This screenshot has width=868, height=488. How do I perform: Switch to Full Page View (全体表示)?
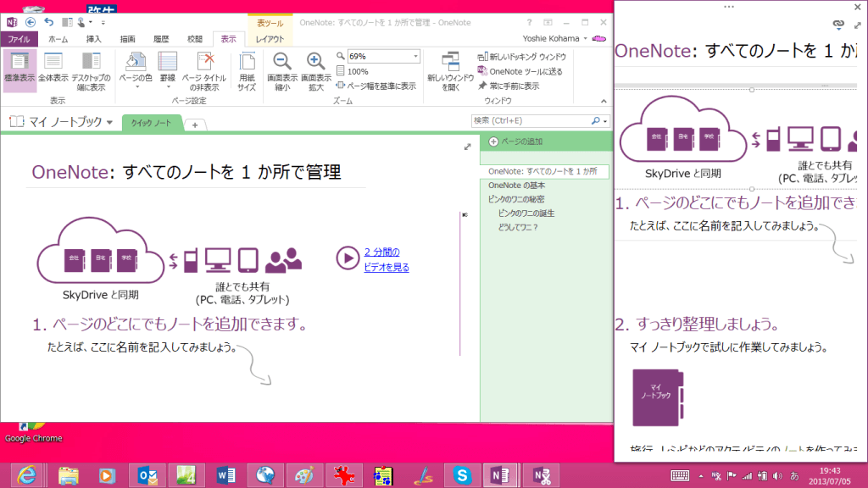coord(53,69)
